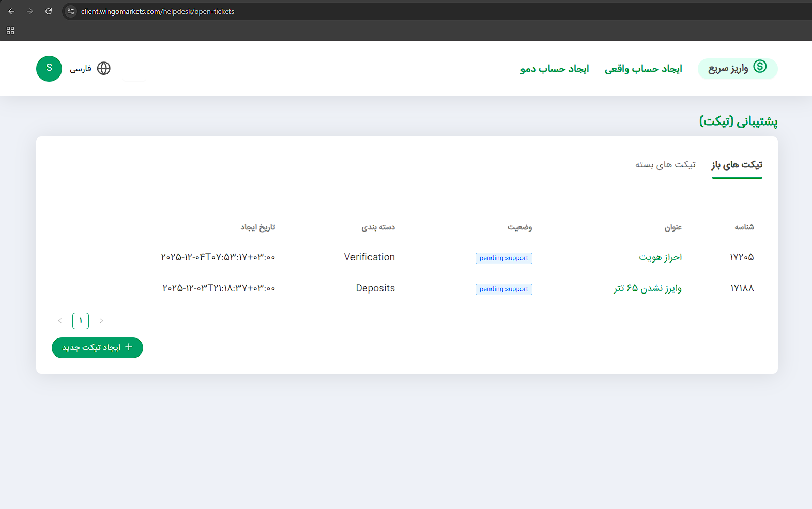812x509 pixels.
Task: Click the address bar URL
Action: coord(158,11)
